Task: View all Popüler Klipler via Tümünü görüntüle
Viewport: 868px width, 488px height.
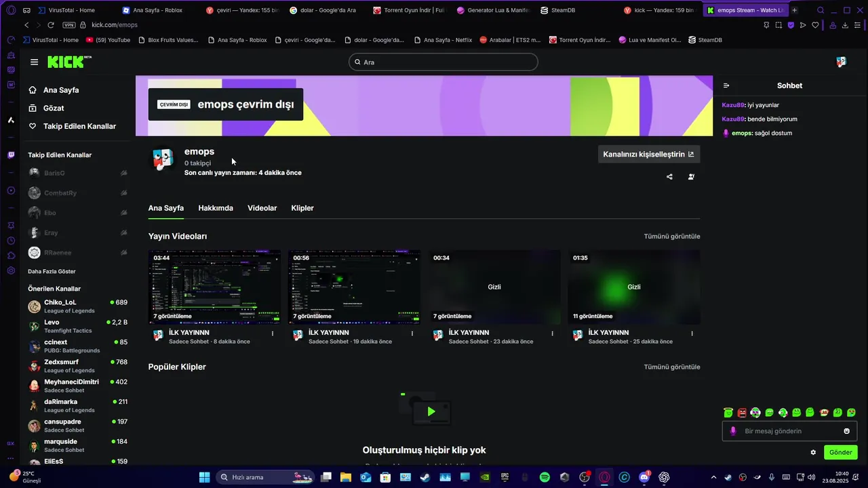Action: [x=672, y=367]
